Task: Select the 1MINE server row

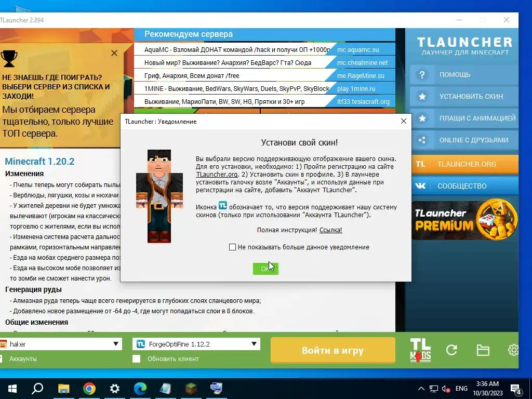Action: coord(264,88)
